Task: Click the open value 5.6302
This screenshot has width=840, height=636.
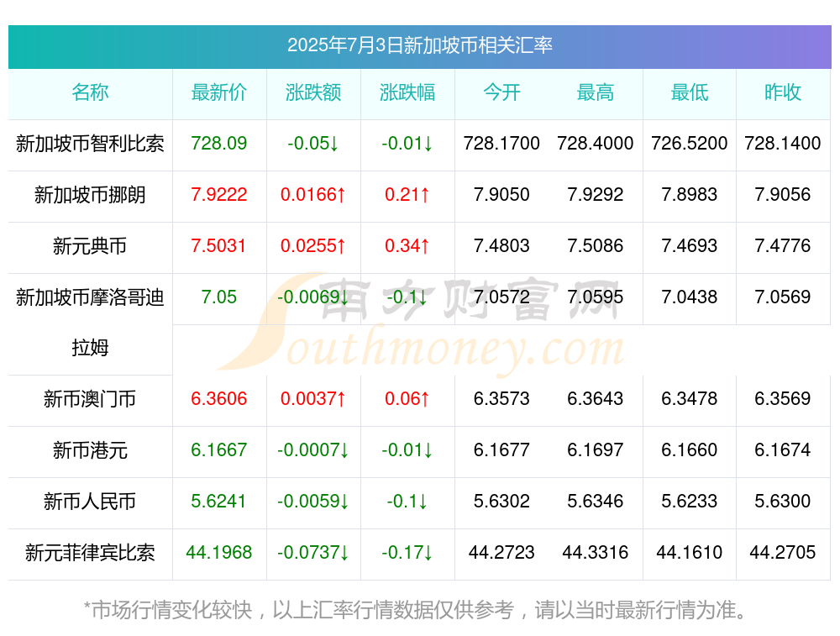Action: (501, 502)
